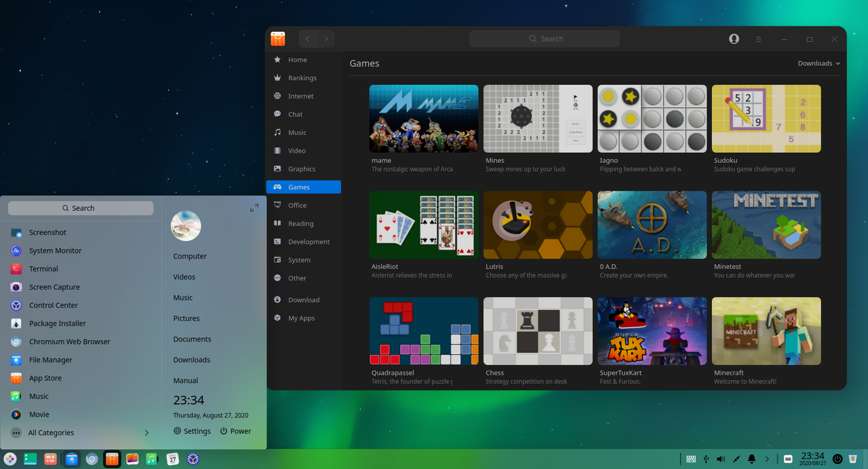Screen dimensions: 868x469
Task: Open the calendar icon in the dock
Action: click(x=173, y=459)
